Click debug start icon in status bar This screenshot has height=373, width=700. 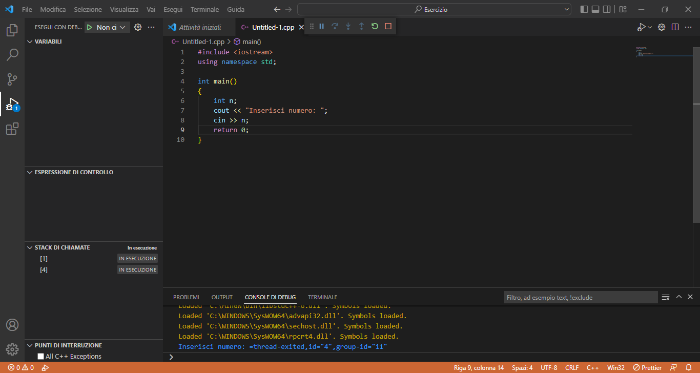click(x=45, y=368)
